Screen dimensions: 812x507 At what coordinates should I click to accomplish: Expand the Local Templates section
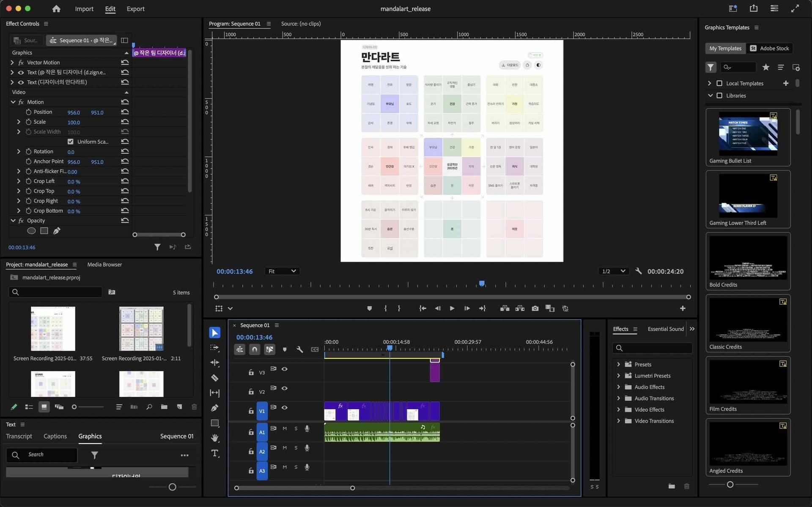[709, 83]
